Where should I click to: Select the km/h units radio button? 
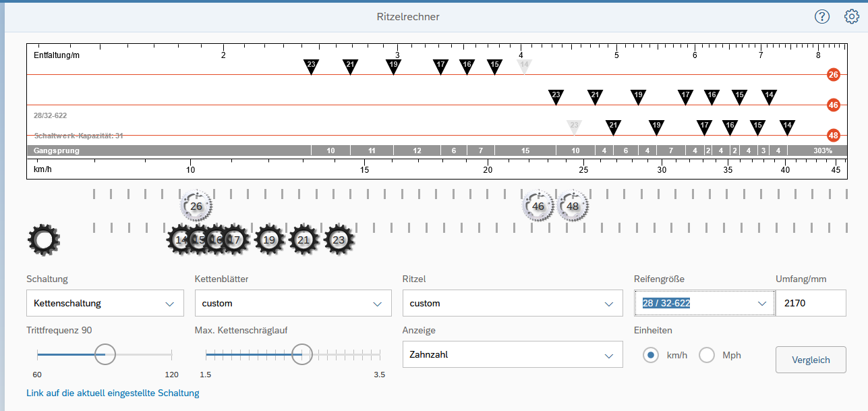(x=651, y=355)
